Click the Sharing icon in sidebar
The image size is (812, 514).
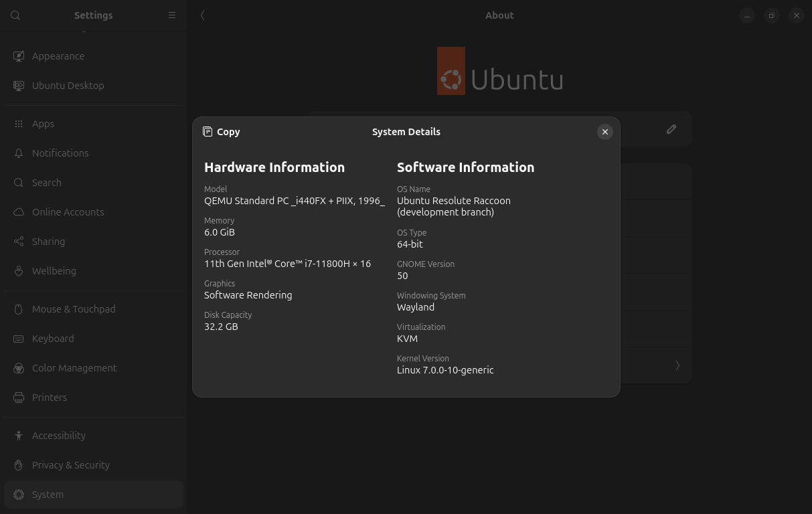19,242
